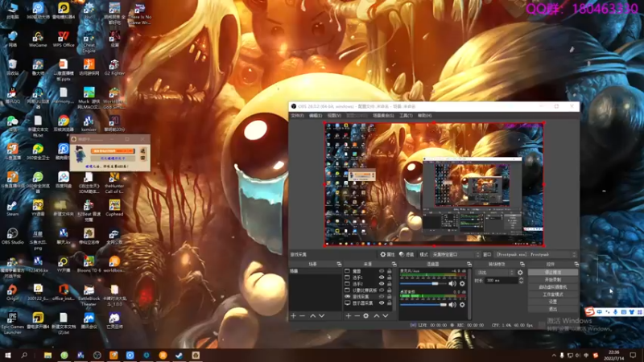Pop out the 场景 dock panel
Screen dimensions: 644x362
click(339, 264)
